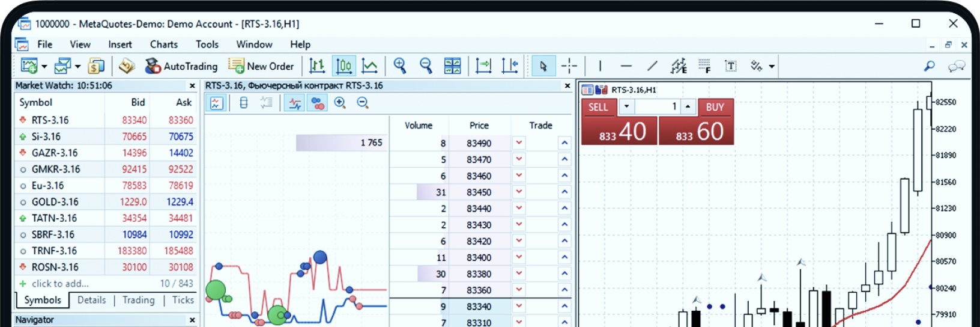Viewport: 980px width, 327px height.
Task: Tile chart windows using the grid icon
Action: tap(452, 66)
